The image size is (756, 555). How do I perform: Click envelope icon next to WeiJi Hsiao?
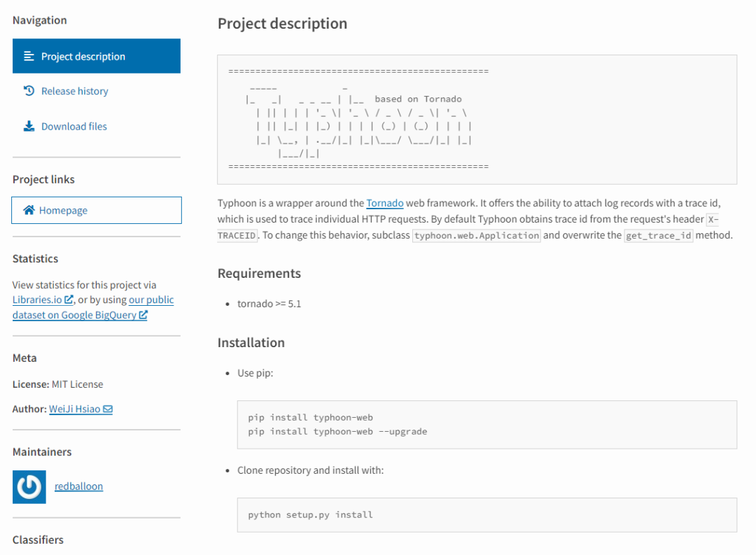click(108, 409)
